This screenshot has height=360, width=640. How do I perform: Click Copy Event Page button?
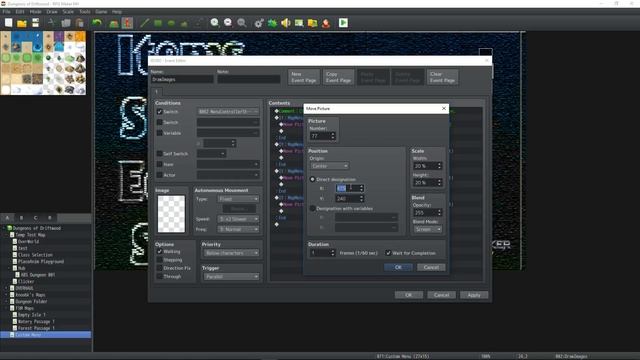click(x=338, y=77)
